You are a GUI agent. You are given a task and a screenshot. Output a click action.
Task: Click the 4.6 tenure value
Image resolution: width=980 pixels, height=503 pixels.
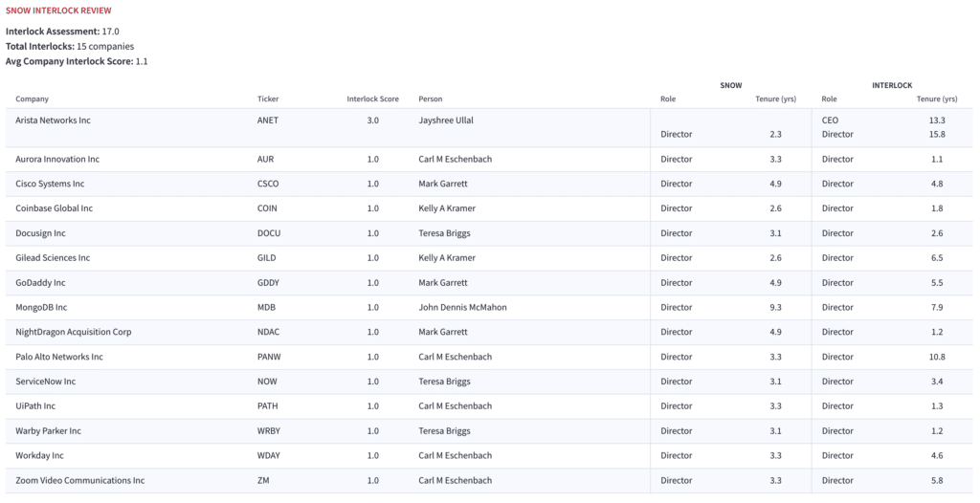(x=937, y=455)
